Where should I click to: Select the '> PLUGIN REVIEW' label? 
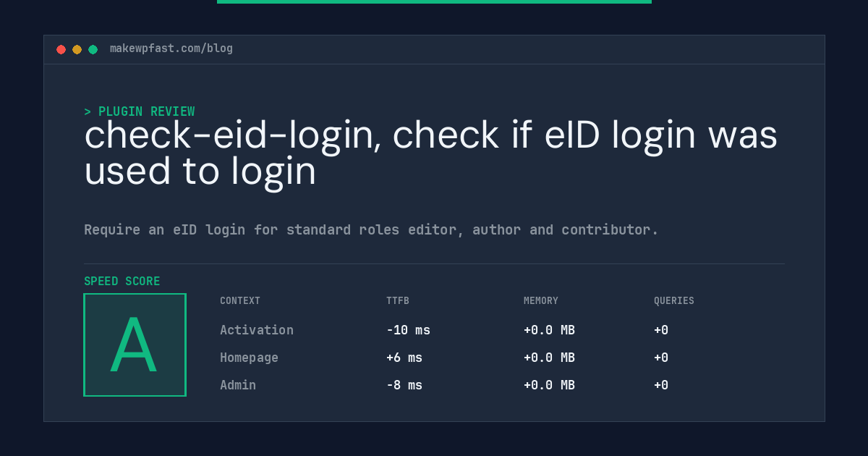tap(140, 111)
